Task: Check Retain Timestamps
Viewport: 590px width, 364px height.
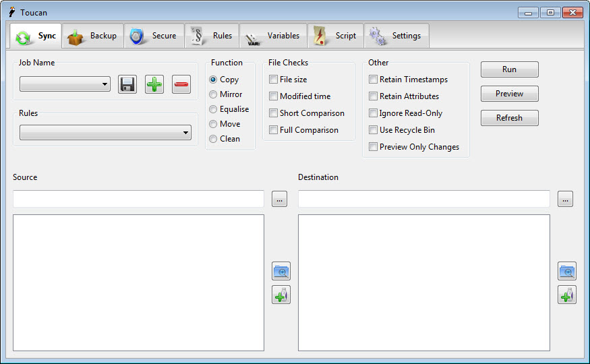Action: click(409, 80)
